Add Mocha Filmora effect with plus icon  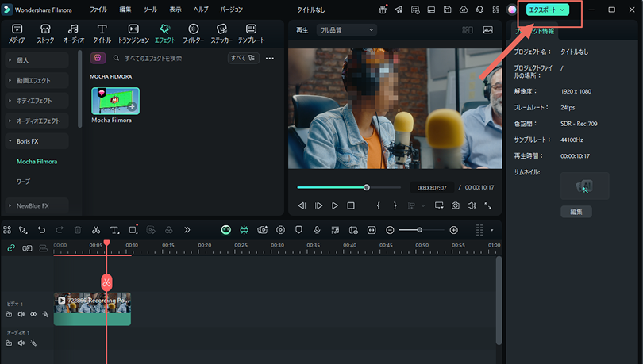pyautogui.click(x=132, y=107)
